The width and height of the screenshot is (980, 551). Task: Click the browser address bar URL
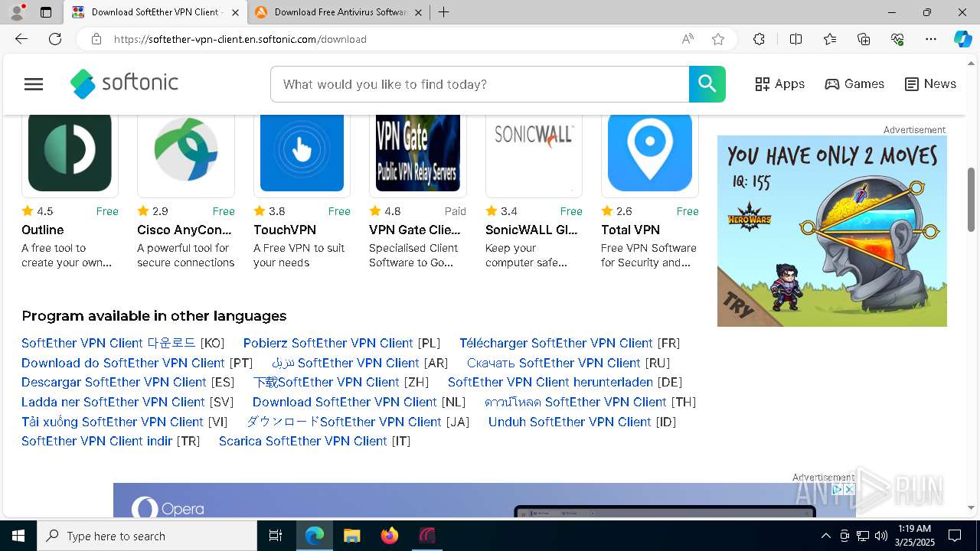(x=240, y=39)
